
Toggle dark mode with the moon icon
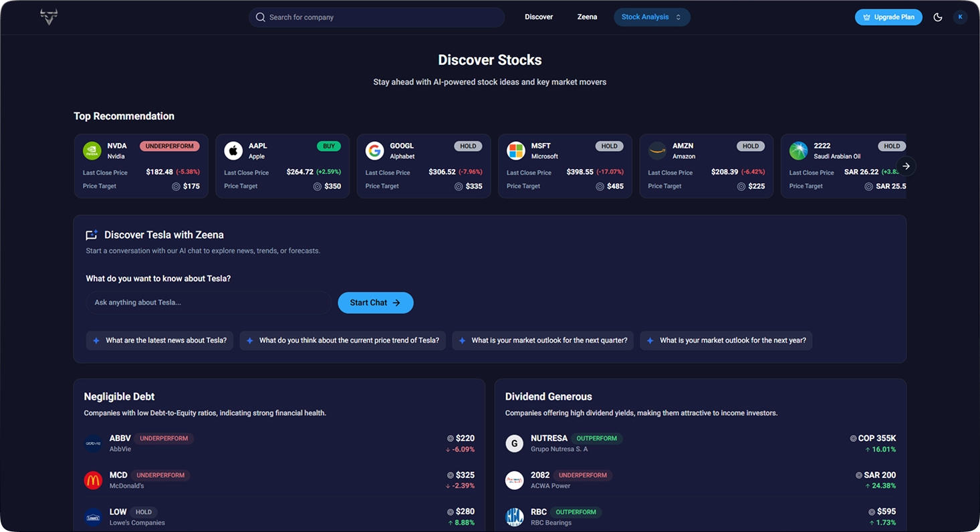(938, 17)
